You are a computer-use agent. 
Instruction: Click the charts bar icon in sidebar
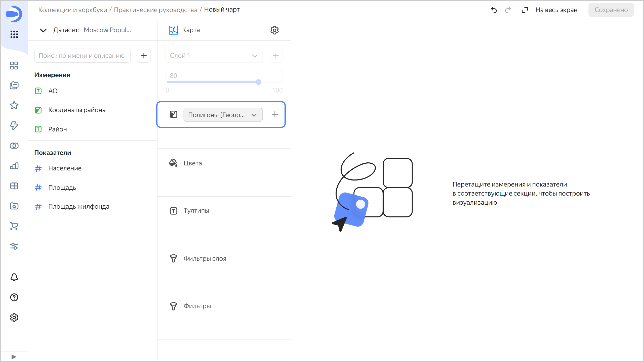14,166
